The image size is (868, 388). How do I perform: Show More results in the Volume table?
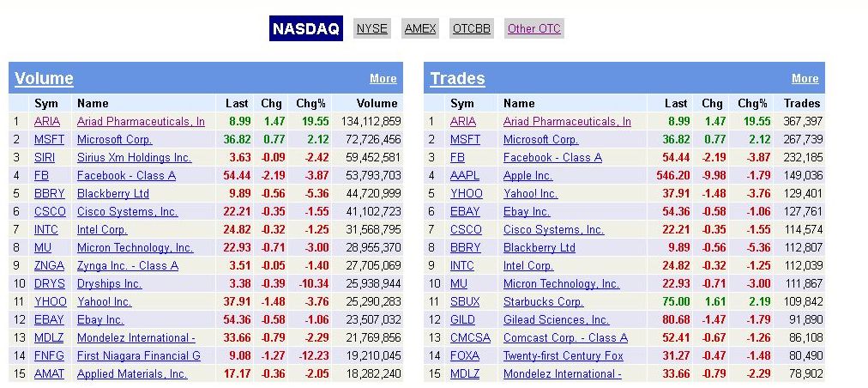click(x=383, y=79)
